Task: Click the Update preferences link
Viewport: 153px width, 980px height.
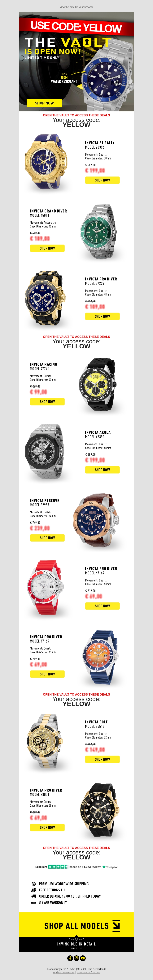Action: pyautogui.click(x=64, y=972)
